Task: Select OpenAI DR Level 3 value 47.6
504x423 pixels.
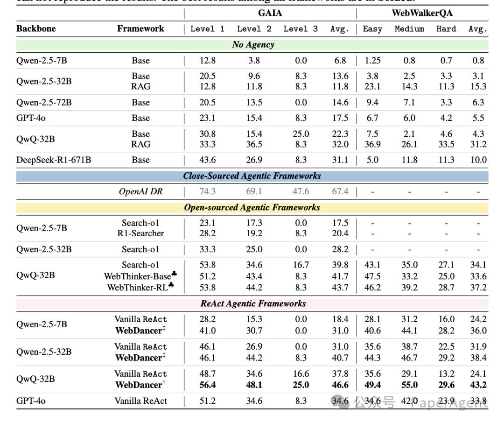Action: click(301, 191)
